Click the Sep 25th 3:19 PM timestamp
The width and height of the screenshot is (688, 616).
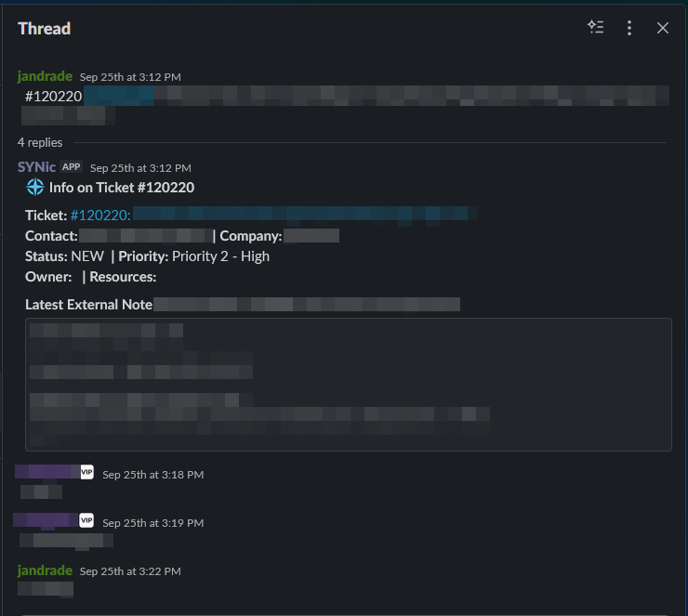click(152, 522)
